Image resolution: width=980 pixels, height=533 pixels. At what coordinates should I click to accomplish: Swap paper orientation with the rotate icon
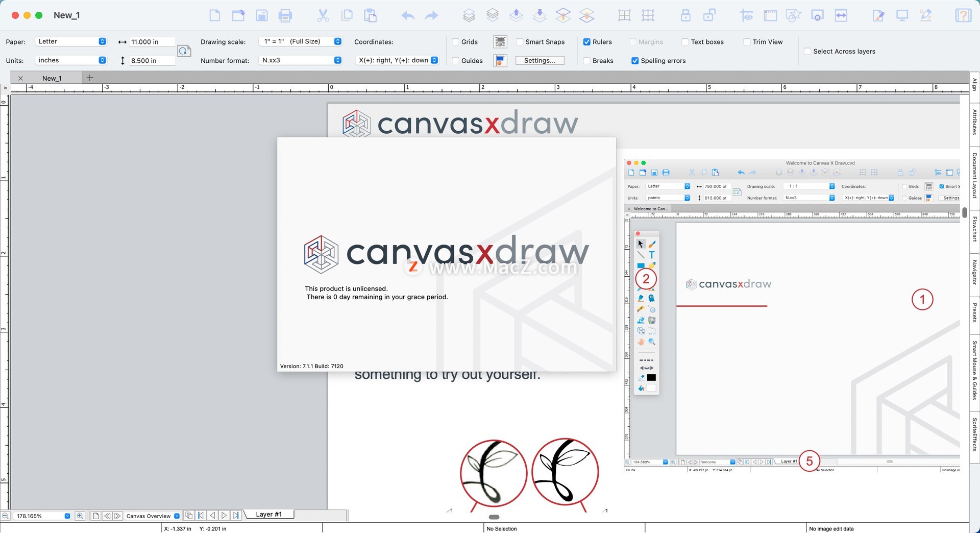(184, 51)
